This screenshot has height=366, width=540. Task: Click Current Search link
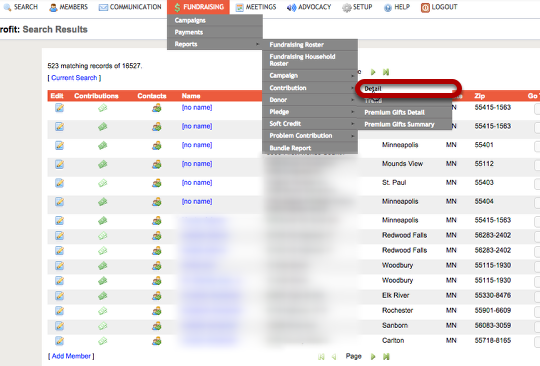click(x=74, y=78)
